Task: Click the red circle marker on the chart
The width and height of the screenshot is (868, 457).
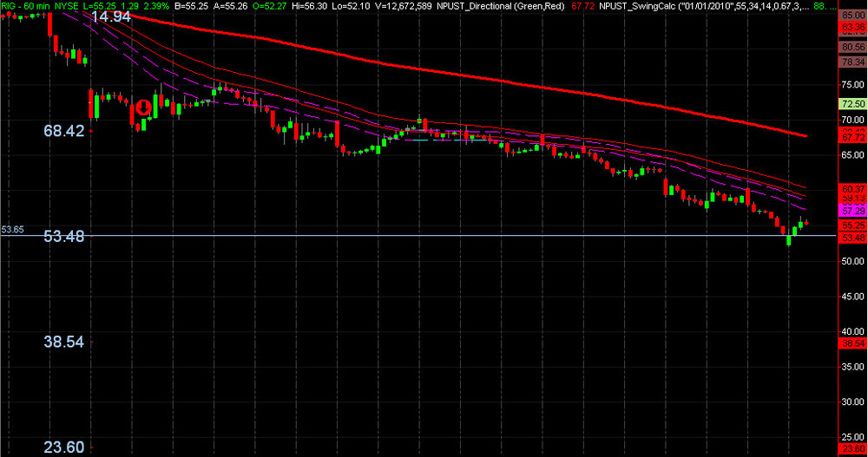Action: (x=144, y=108)
